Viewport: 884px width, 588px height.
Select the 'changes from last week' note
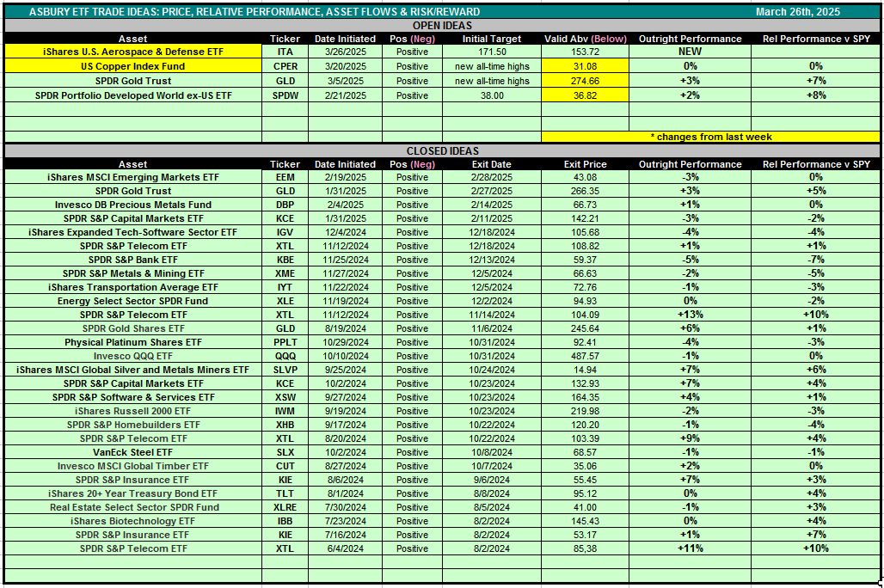click(710, 137)
